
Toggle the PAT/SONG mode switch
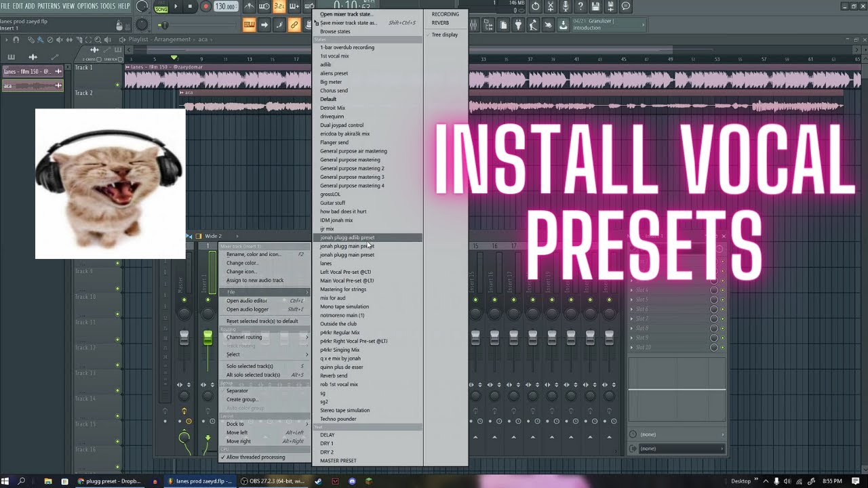(161, 7)
